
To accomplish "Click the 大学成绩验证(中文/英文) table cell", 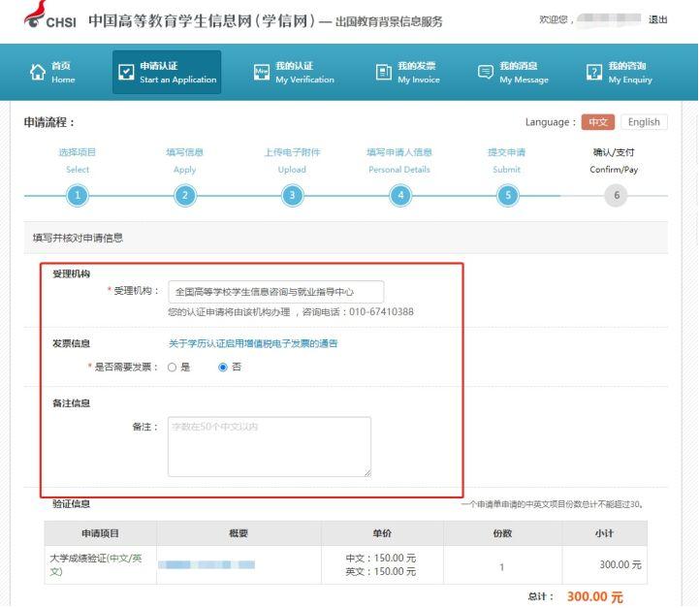I will [x=101, y=564].
